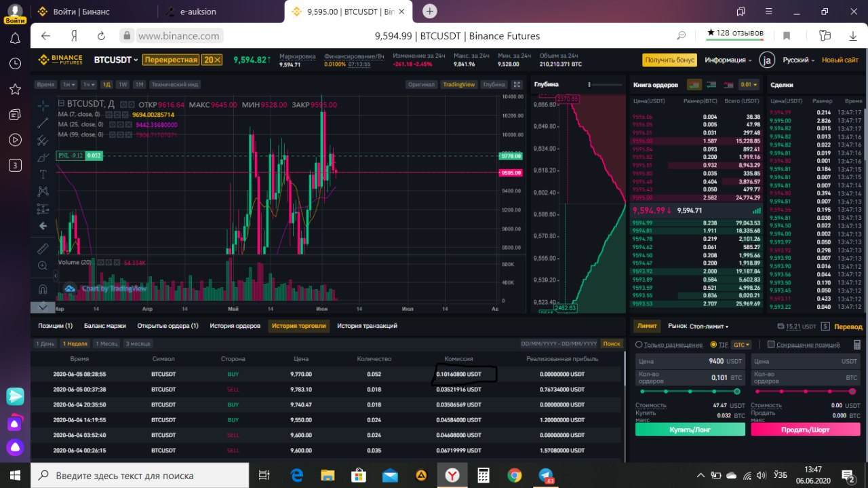Image resolution: width=868 pixels, height=488 pixels.
Task: Open the 1ч interval dropdown
Action: point(88,85)
